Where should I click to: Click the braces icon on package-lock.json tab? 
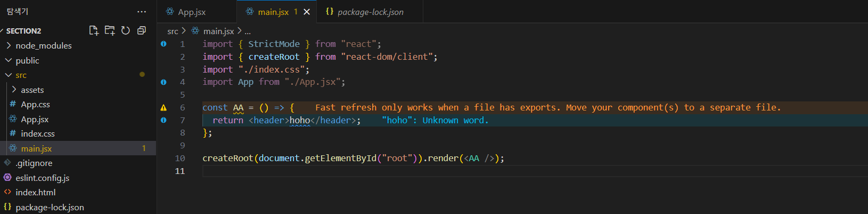click(x=330, y=11)
